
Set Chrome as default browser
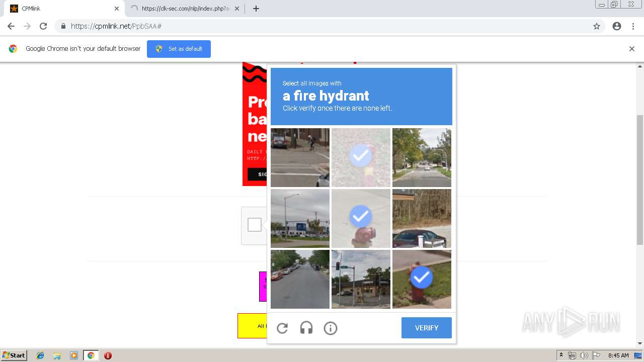[x=179, y=49]
